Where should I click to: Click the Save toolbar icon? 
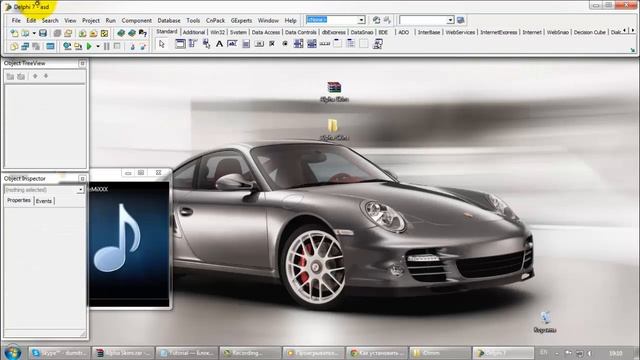(x=43, y=33)
